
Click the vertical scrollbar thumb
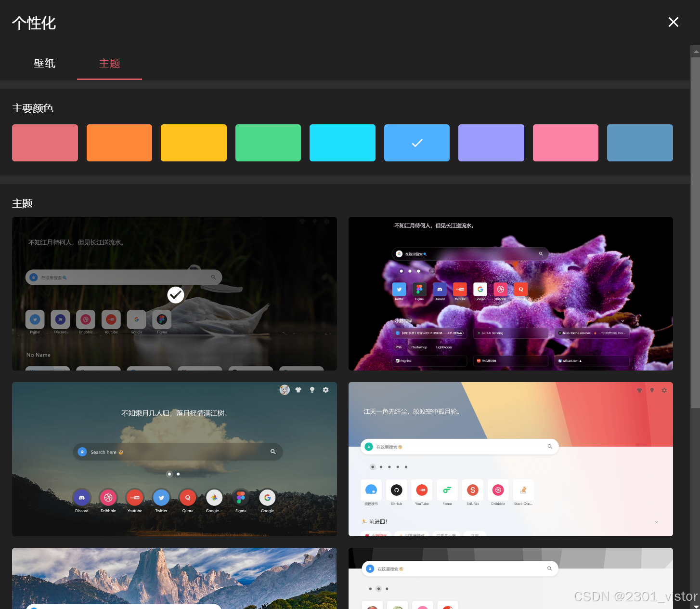pyautogui.click(x=695, y=232)
